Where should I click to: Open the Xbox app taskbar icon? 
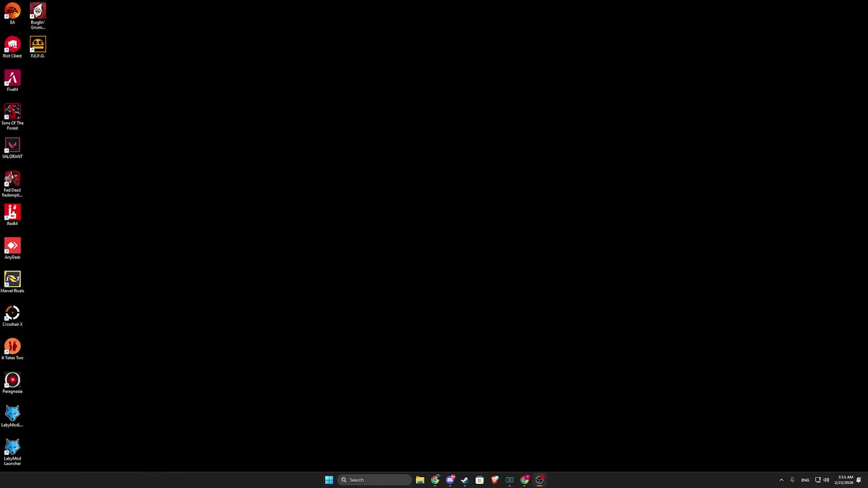pos(509,480)
